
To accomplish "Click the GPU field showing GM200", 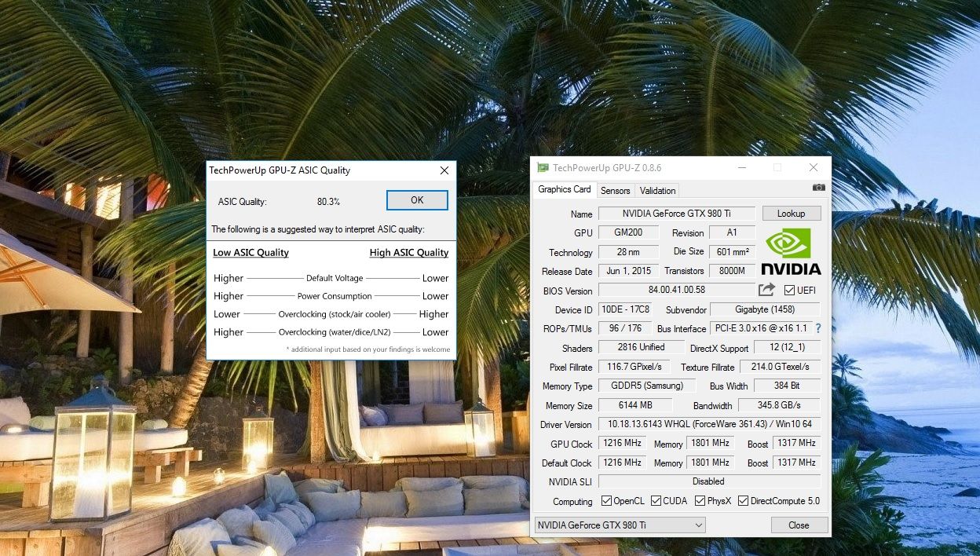I will click(628, 232).
